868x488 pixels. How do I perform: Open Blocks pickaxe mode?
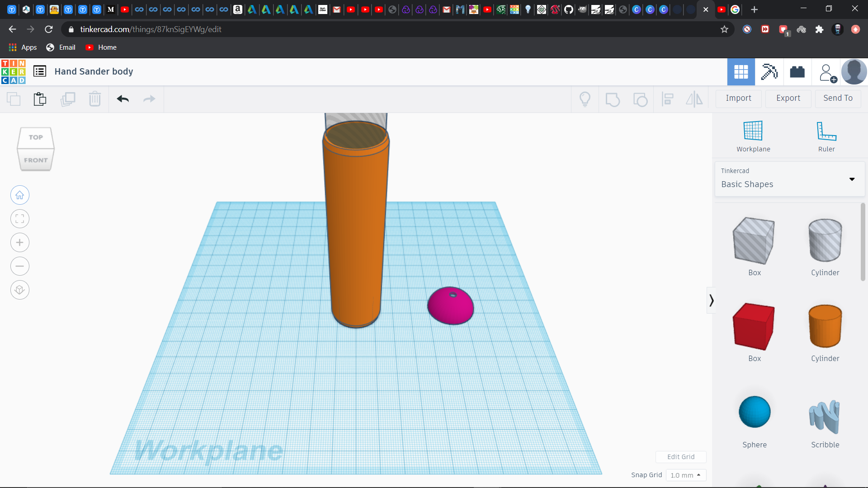click(769, 71)
